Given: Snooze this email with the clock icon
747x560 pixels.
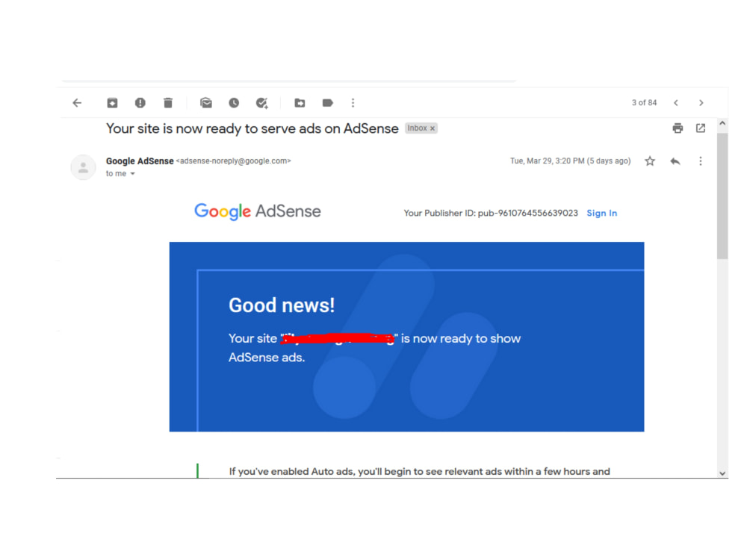Looking at the screenshot, I should click(234, 103).
